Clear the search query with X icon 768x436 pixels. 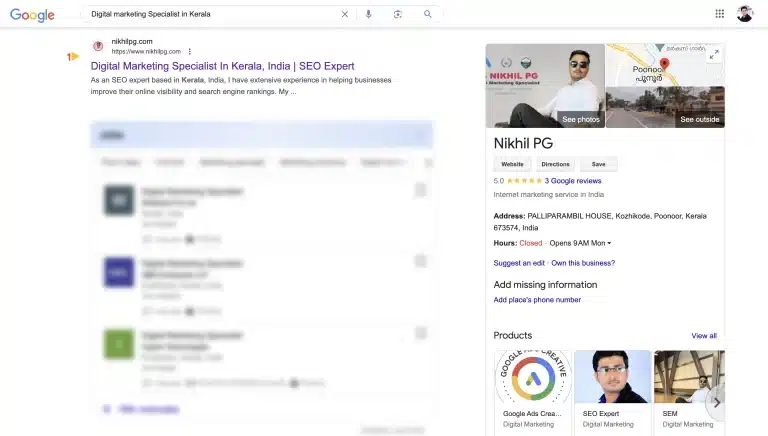(345, 14)
